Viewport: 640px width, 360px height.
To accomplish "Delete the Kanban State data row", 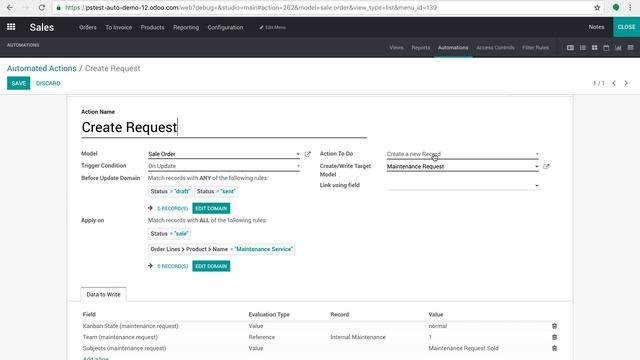I will coord(554,326).
